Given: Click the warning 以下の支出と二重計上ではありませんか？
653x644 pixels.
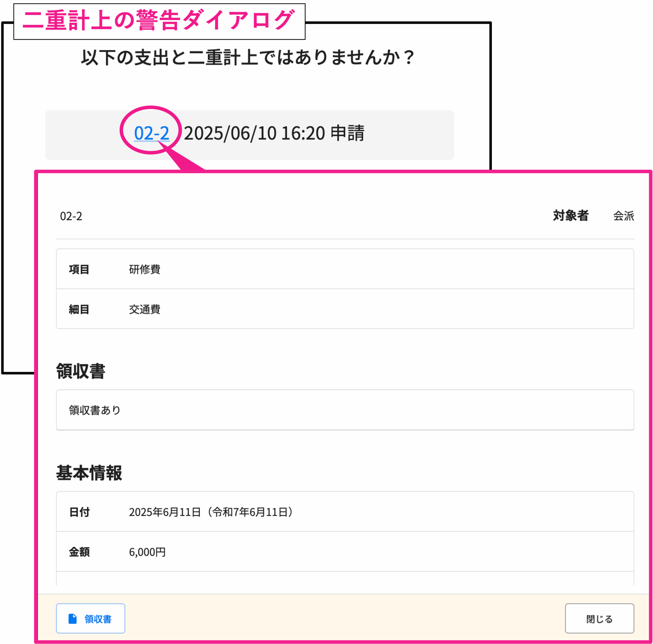Looking at the screenshot, I should pyautogui.click(x=248, y=57).
